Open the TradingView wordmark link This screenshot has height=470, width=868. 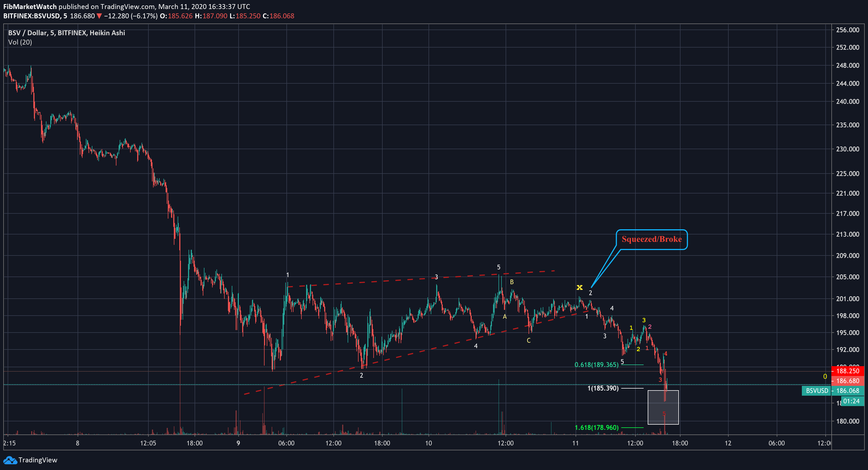[x=38, y=460]
